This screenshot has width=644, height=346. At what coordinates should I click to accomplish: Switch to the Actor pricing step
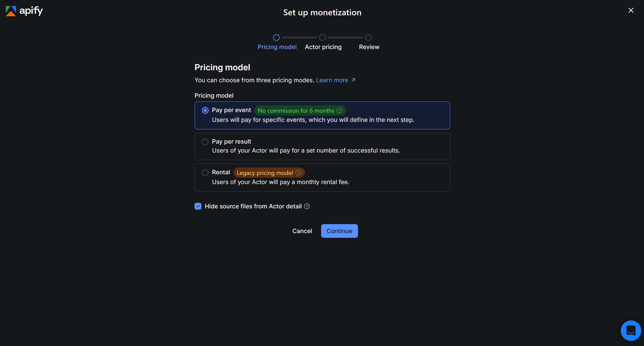click(323, 47)
